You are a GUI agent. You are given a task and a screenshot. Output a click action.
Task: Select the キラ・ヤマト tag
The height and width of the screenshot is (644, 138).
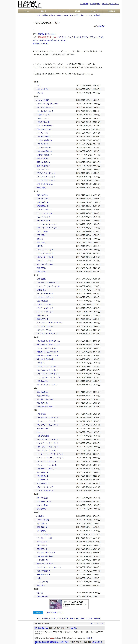(77, 37)
